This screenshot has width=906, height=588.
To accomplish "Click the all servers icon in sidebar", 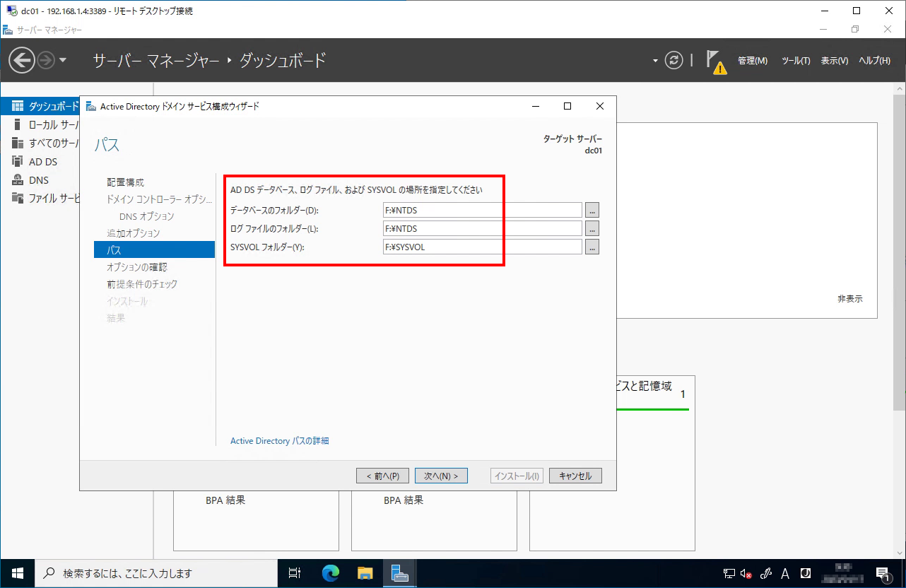I will coord(18,143).
